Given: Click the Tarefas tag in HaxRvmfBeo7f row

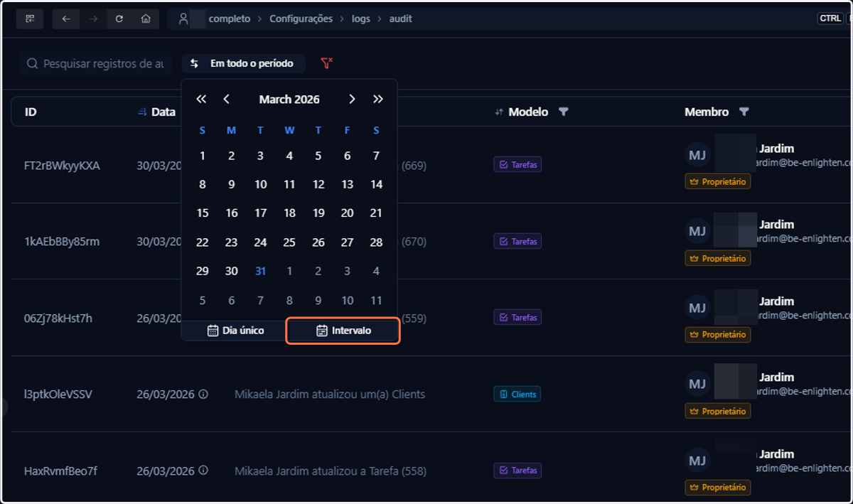Looking at the screenshot, I should 517,471.
